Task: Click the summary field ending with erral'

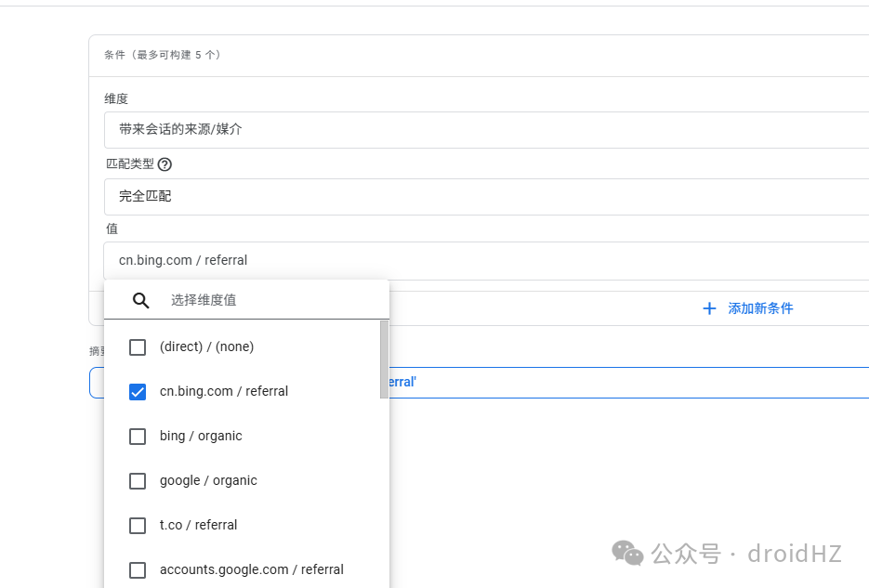Action: 479,383
